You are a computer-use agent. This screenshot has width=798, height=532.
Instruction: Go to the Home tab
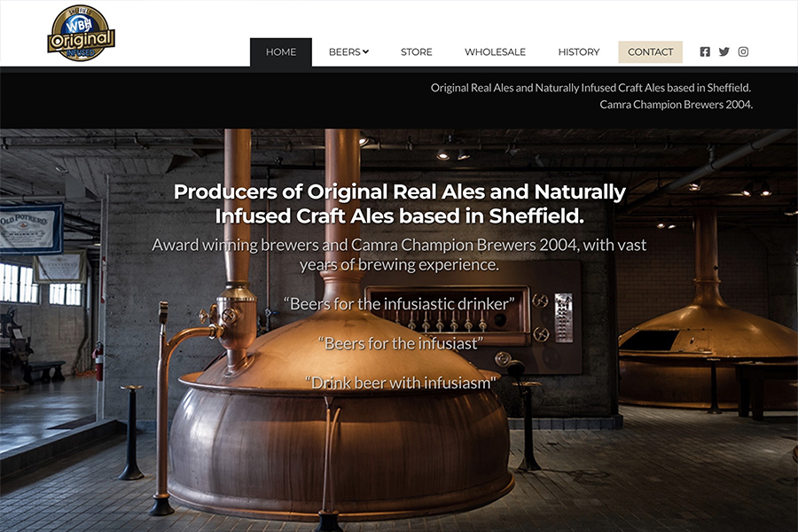coord(281,52)
